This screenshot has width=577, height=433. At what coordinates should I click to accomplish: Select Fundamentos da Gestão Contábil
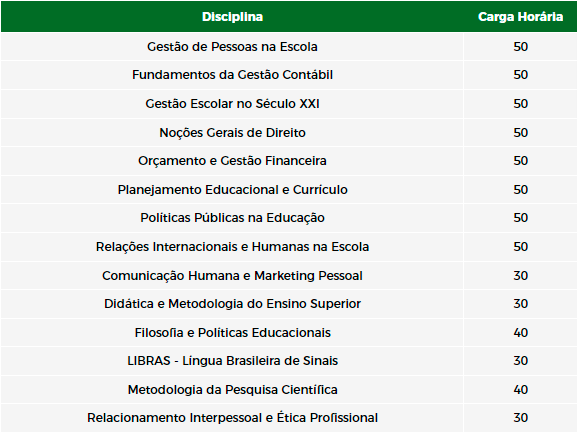pos(232,75)
